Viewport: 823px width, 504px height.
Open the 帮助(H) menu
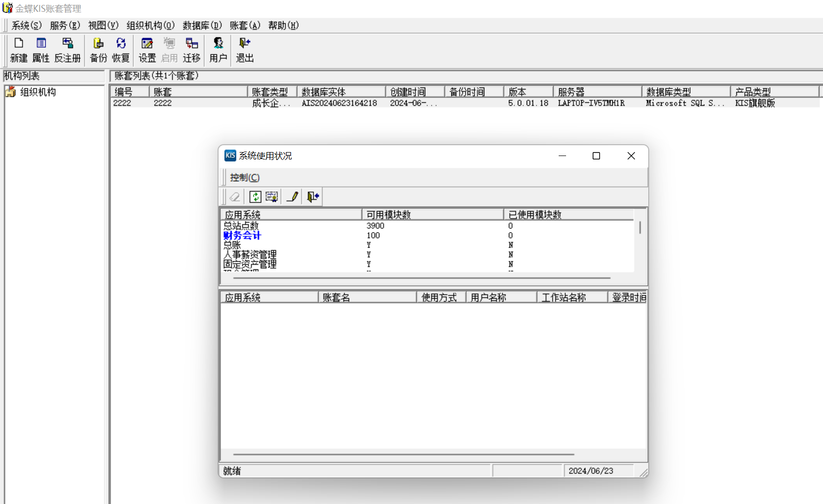[284, 26]
